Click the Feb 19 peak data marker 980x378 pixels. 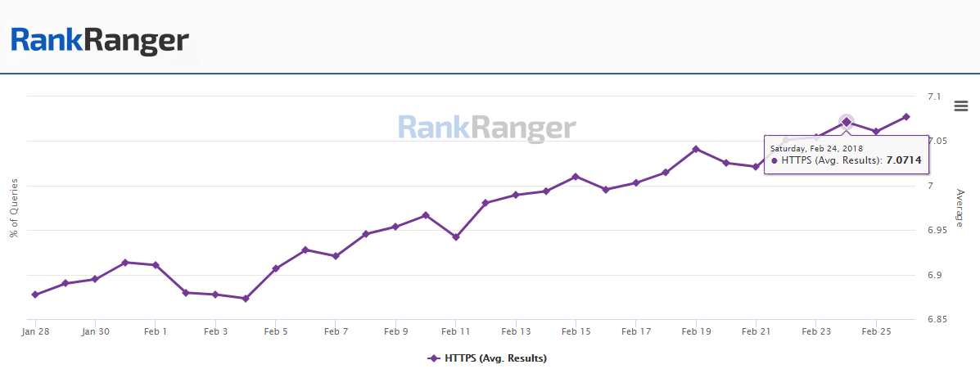[696, 149]
